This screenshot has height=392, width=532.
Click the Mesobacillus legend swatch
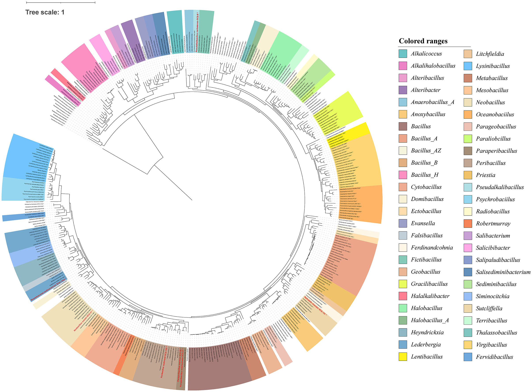(468, 90)
